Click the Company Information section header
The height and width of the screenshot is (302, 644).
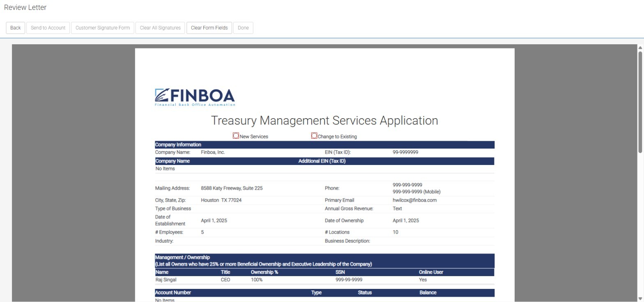[x=178, y=145]
